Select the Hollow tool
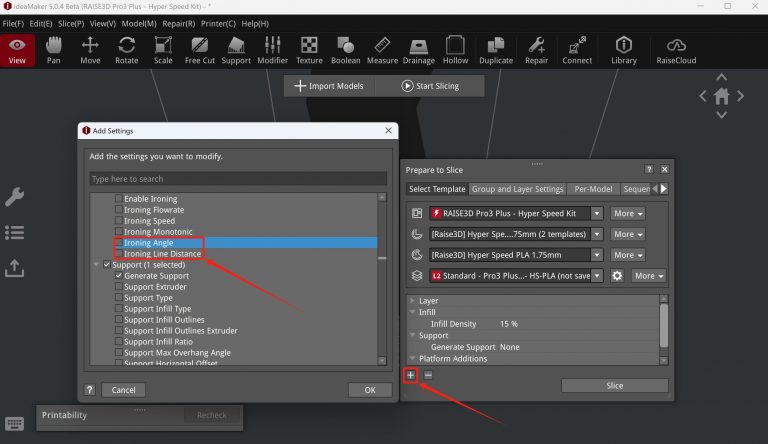This screenshot has height=444, width=768. pos(455,50)
